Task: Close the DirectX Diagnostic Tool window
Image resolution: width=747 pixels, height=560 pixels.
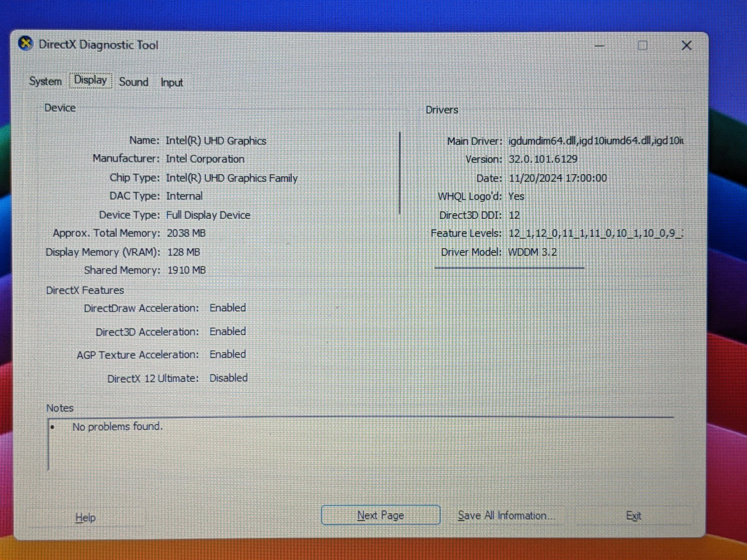Action: [686, 45]
